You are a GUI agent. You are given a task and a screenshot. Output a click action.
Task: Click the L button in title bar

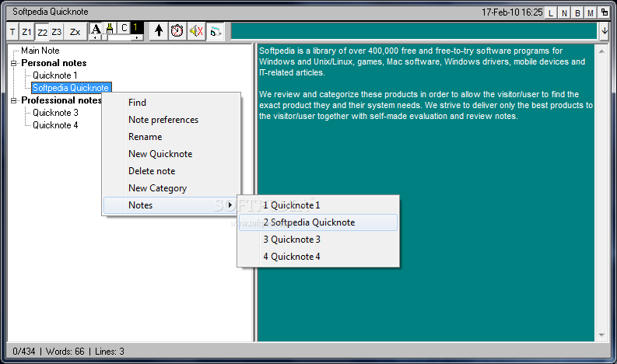click(x=551, y=13)
